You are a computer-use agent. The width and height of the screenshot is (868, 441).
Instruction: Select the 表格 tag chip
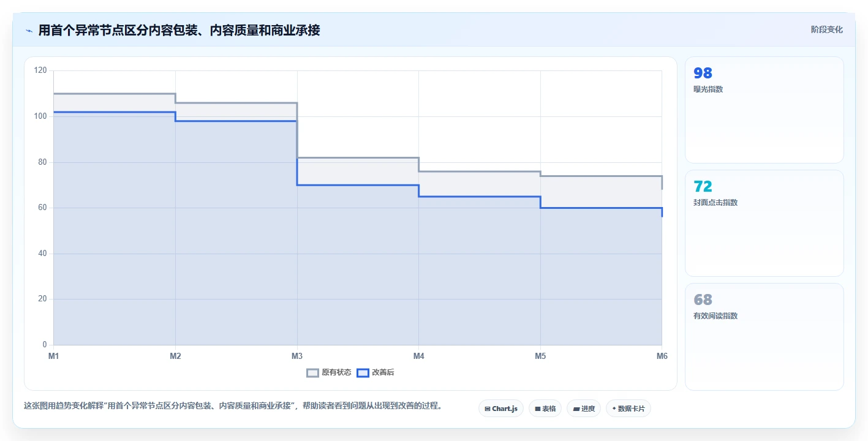pyautogui.click(x=545, y=409)
